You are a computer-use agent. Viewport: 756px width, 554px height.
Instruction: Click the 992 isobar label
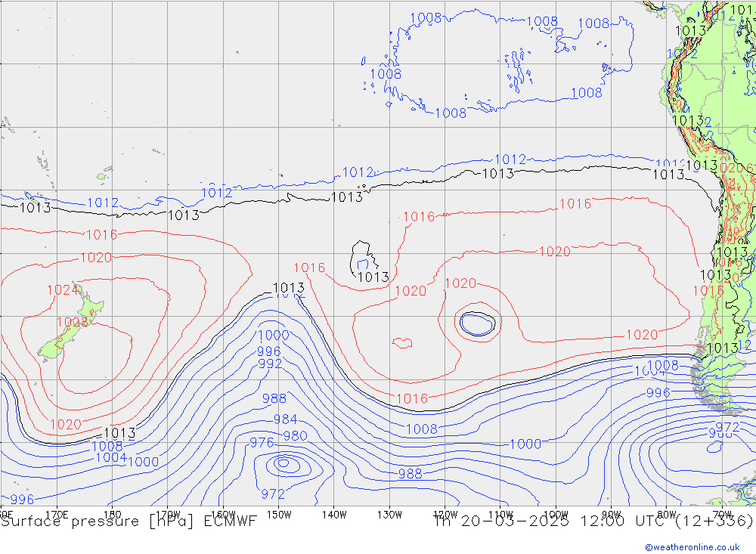(x=270, y=364)
